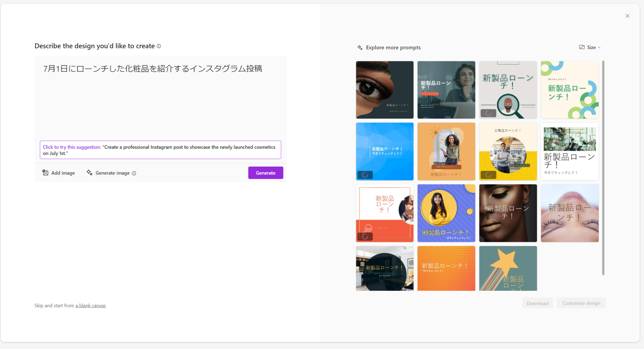Click the info icon beside the describe heading

[x=159, y=46]
